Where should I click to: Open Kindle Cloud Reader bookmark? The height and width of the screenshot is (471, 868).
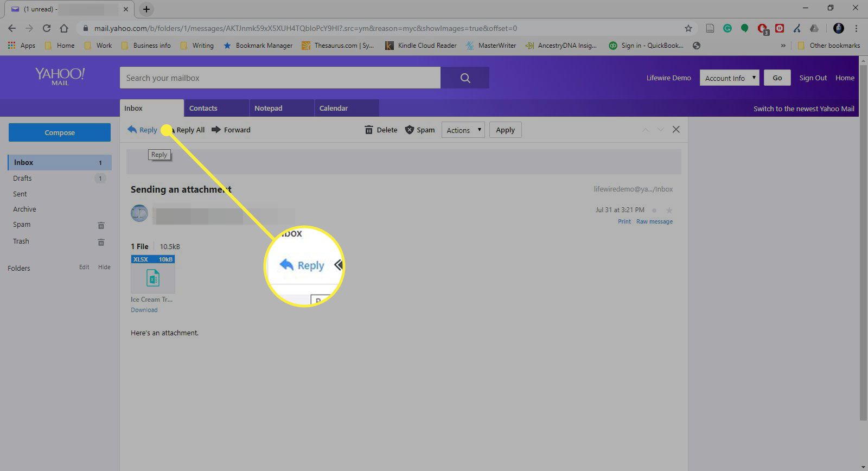point(421,46)
